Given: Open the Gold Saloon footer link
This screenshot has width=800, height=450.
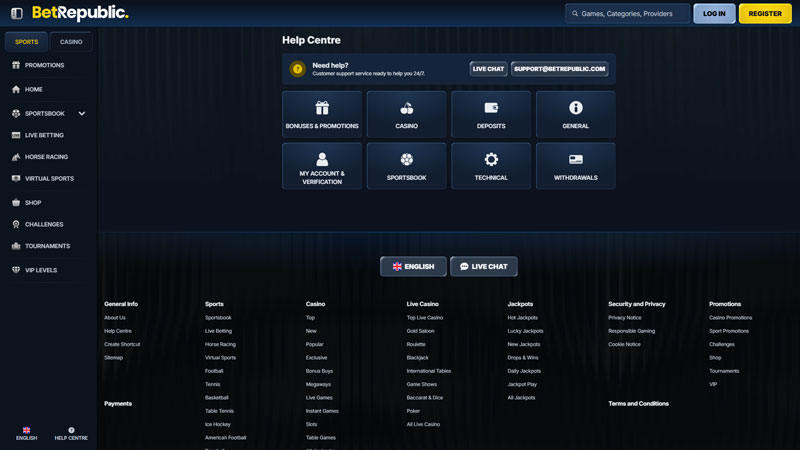Looking at the screenshot, I should click(420, 331).
